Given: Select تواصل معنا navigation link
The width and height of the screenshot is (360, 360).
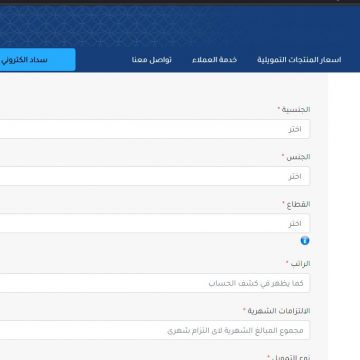Looking at the screenshot, I should tap(152, 60).
